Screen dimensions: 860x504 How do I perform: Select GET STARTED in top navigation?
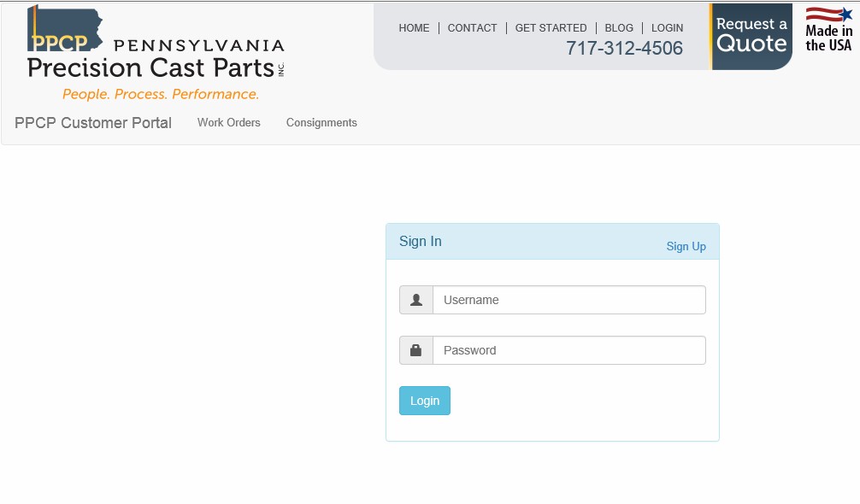pos(551,28)
